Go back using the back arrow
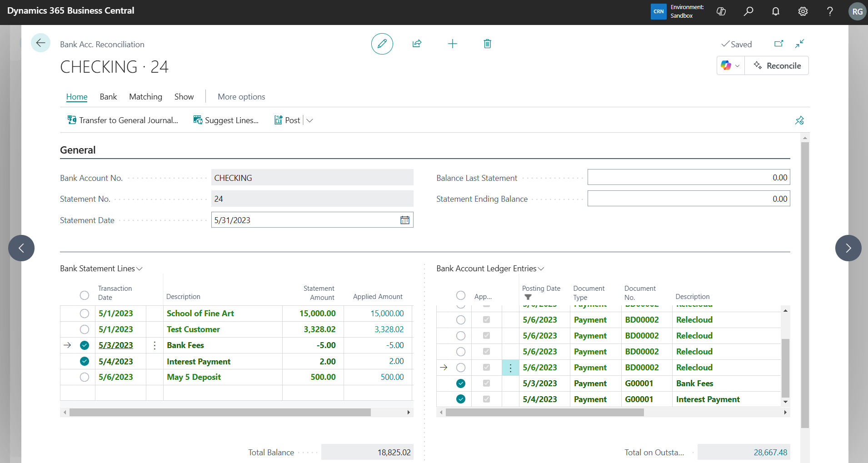Image resolution: width=868 pixels, height=463 pixels. (x=40, y=43)
